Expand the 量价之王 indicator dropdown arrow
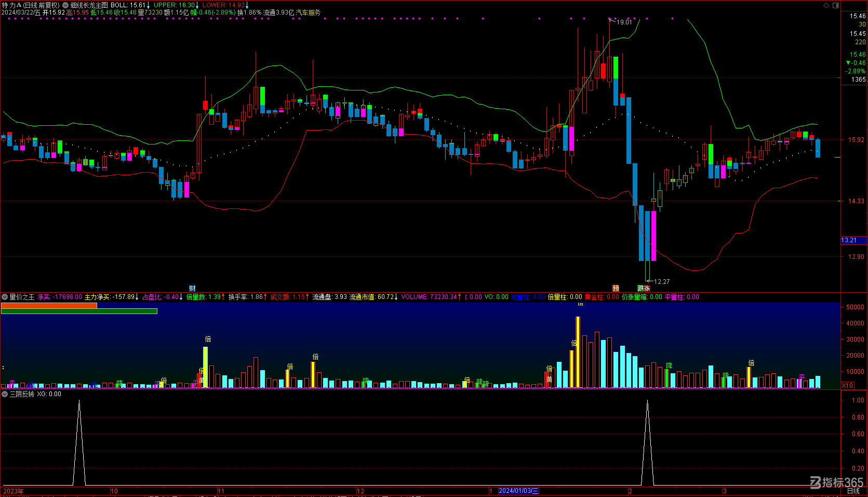Screen dimensions: 868x497 [x=5, y=297]
